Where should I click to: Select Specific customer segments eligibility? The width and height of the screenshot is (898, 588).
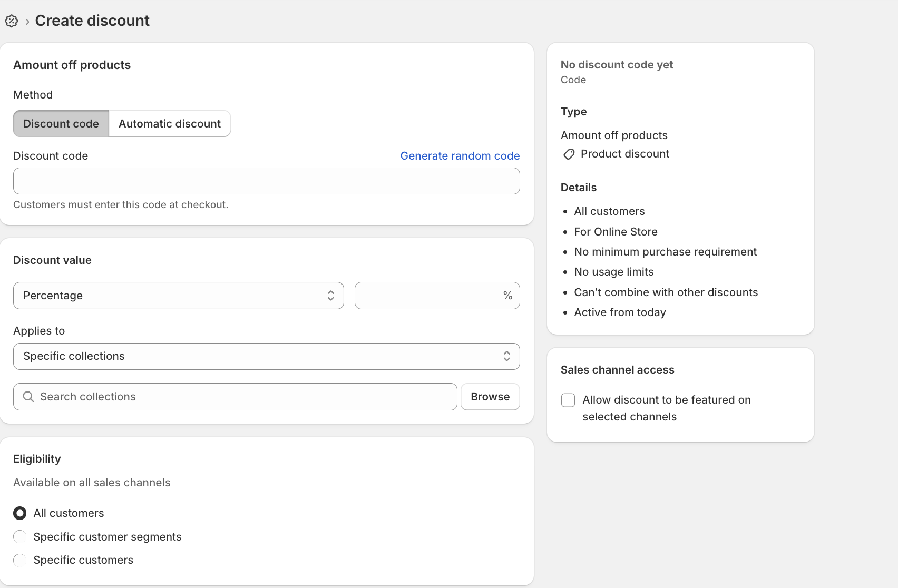click(19, 536)
